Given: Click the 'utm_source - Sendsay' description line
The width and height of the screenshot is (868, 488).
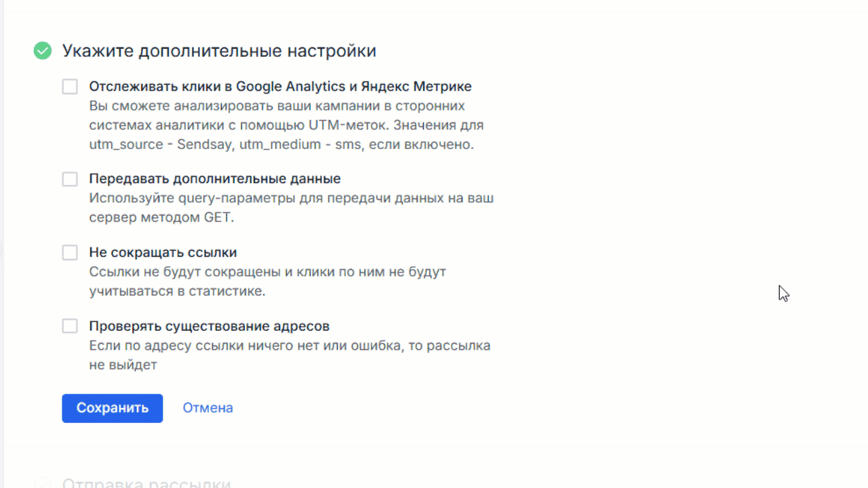Looking at the screenshot, I should [281, 144].
